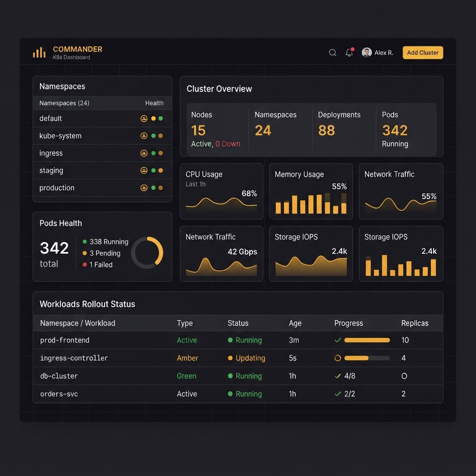476x476 pixels.
Task: Click the prod-frontend checkmark icon
Action: click(337, 340)
